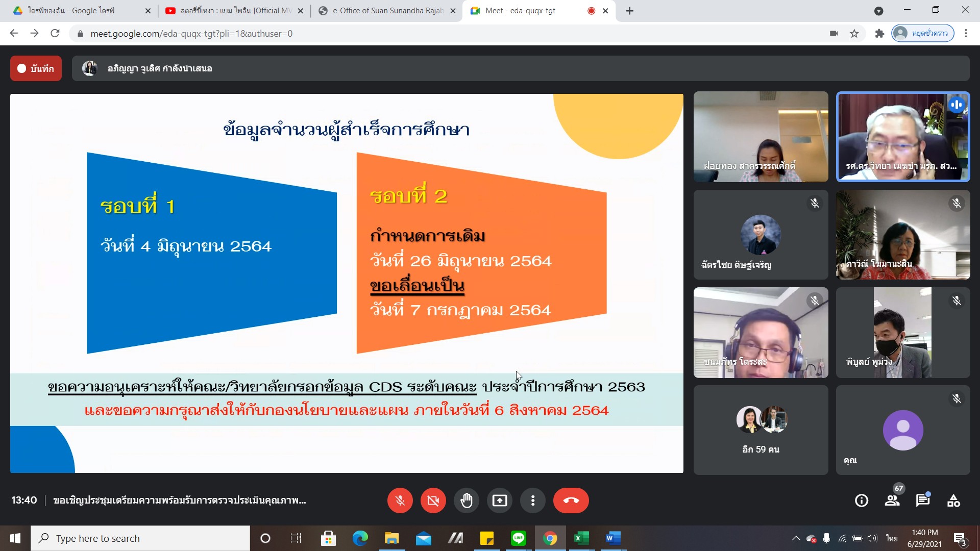This screenshot has width=980, height=551.
Task: Open more options three-dot menu in Meet
Action: [532, 500]
